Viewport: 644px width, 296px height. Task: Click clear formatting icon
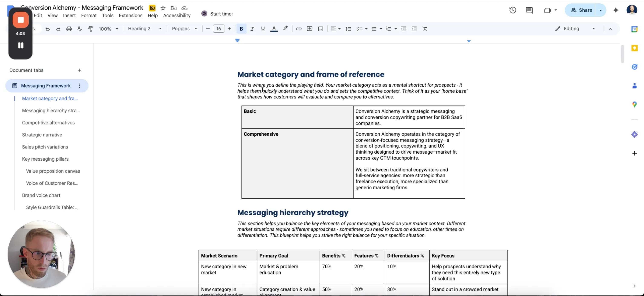[x=425, y=29]
